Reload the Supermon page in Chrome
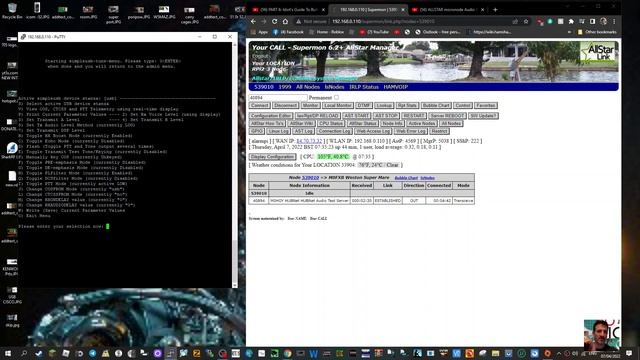 pos(275,21)
